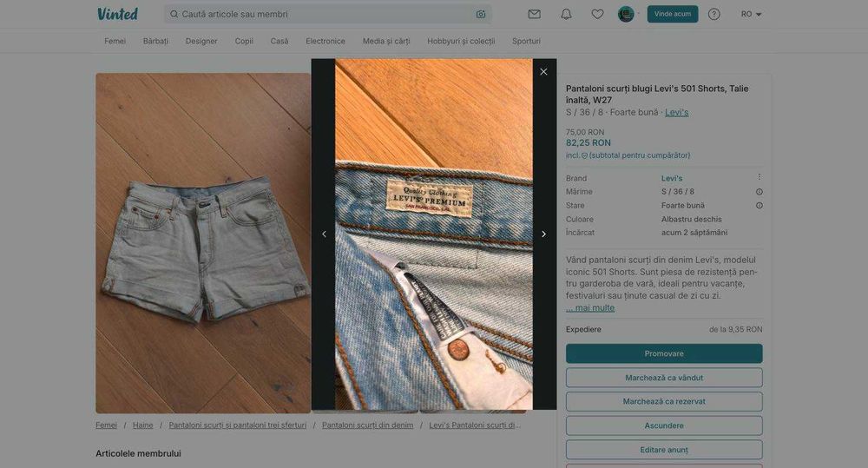Click the 82,25 RON price
The width and height of the screenshot is (868, 468).
pos(588,143)
